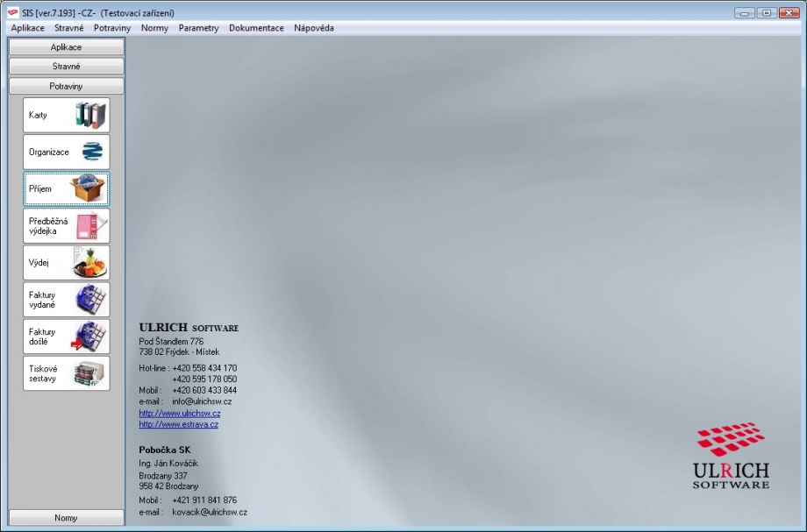Expand the Normy sidebar section at the bottom
The height and width of the screenshot is (532, 807).
(67, 518)
